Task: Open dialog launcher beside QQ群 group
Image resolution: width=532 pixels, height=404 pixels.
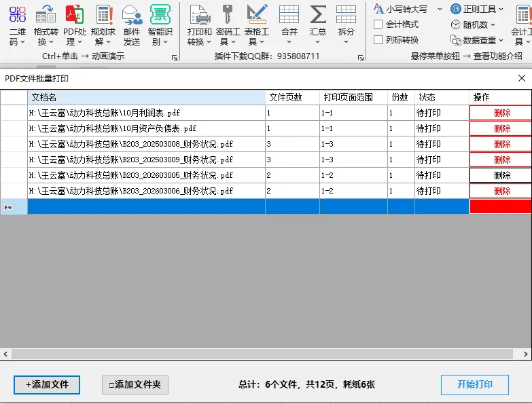Action: (x=361, y=58)
